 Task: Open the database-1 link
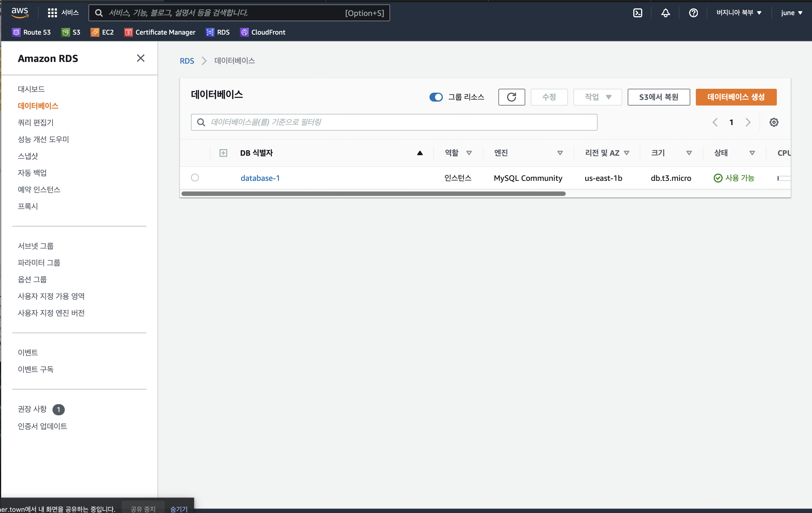click(260, 178)
